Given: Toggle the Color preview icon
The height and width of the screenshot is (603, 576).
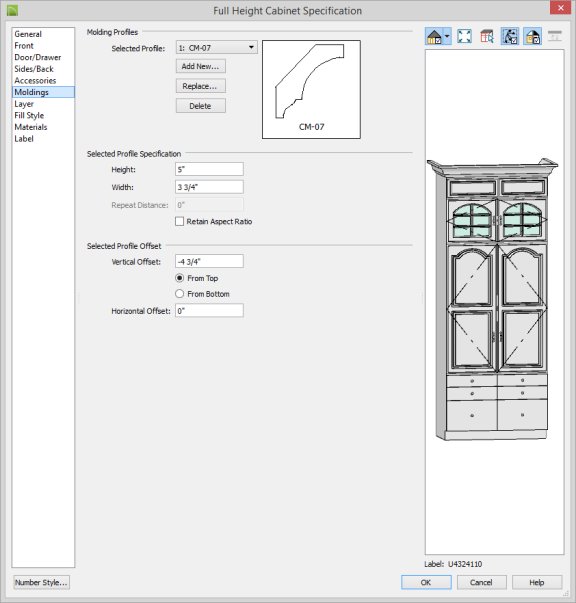Looking at the screenshot, I should (533, 37).
